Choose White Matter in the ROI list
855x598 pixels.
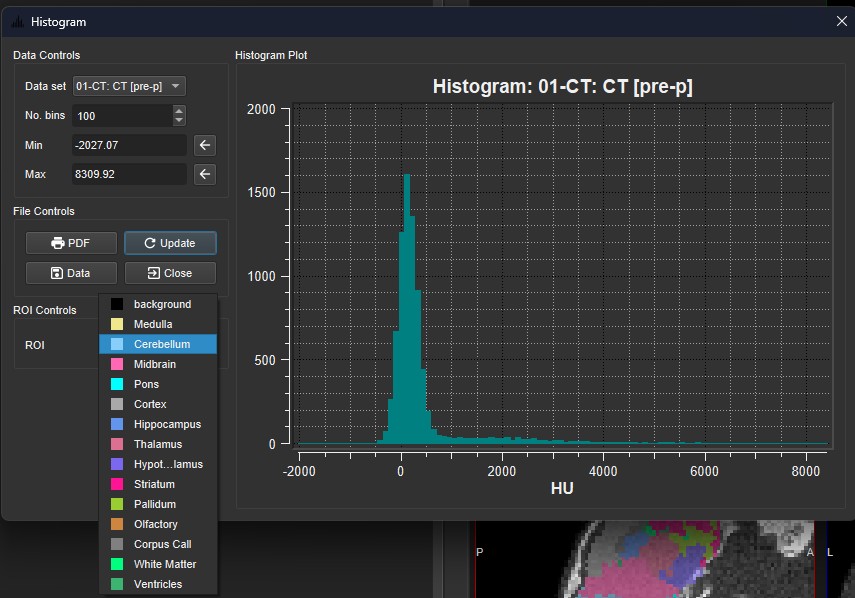point(158,564)
